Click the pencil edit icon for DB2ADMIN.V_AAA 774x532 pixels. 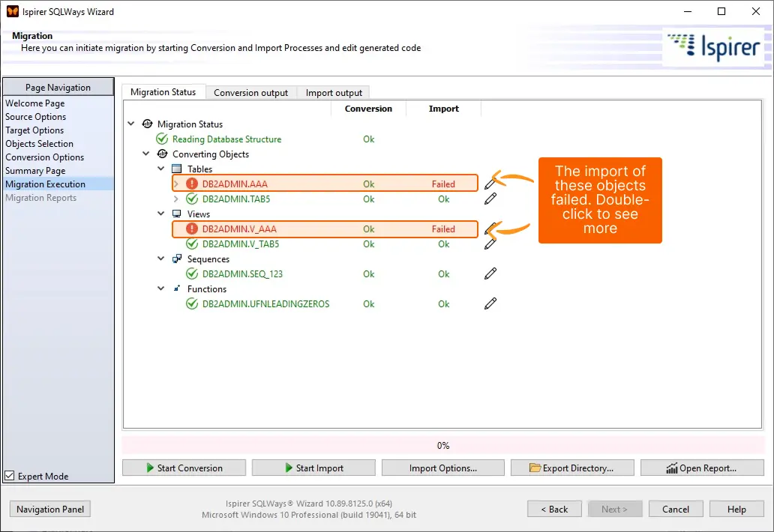pos(490,229)
